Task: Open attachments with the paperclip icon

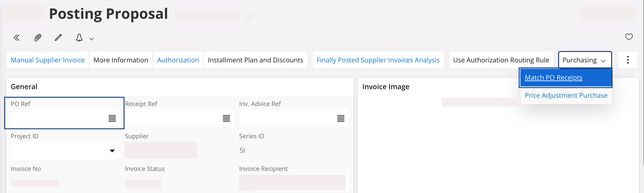Action: click(x=37, y=38)
